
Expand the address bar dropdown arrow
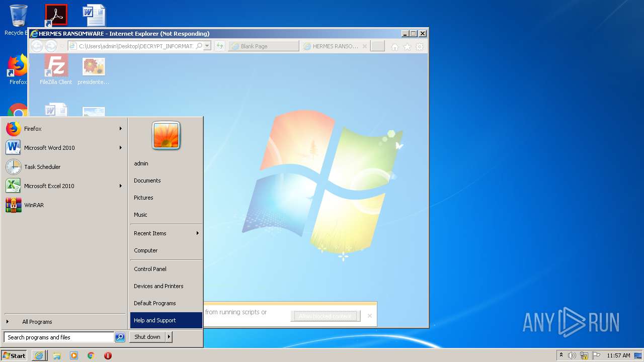[207, 46]
